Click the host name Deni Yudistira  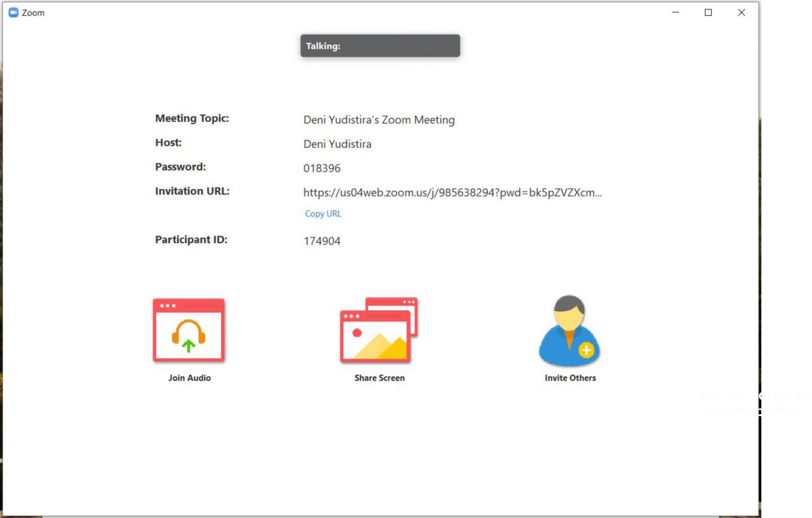click(338, 144)
